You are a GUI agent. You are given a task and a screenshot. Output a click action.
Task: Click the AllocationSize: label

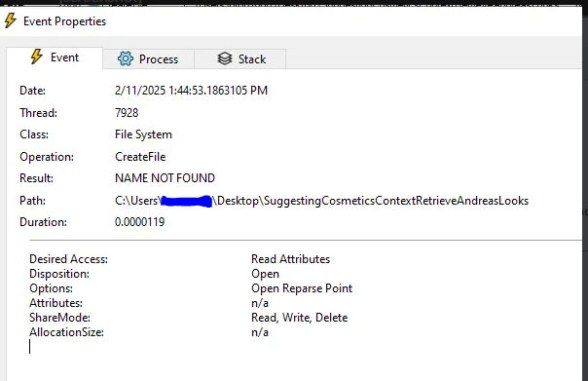[67, 332]
